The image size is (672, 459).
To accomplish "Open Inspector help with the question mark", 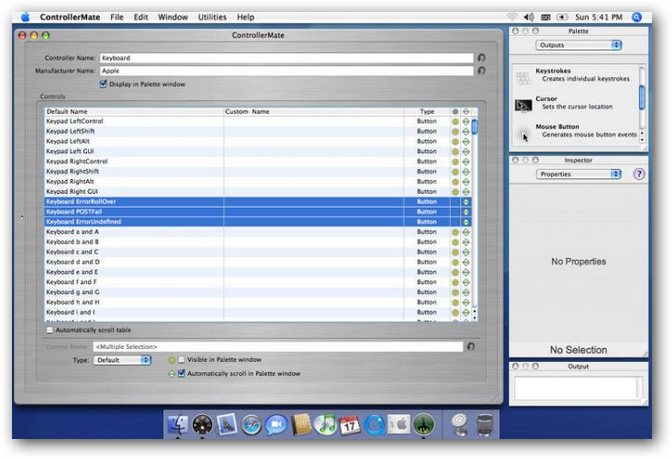I will click(639, 174).
